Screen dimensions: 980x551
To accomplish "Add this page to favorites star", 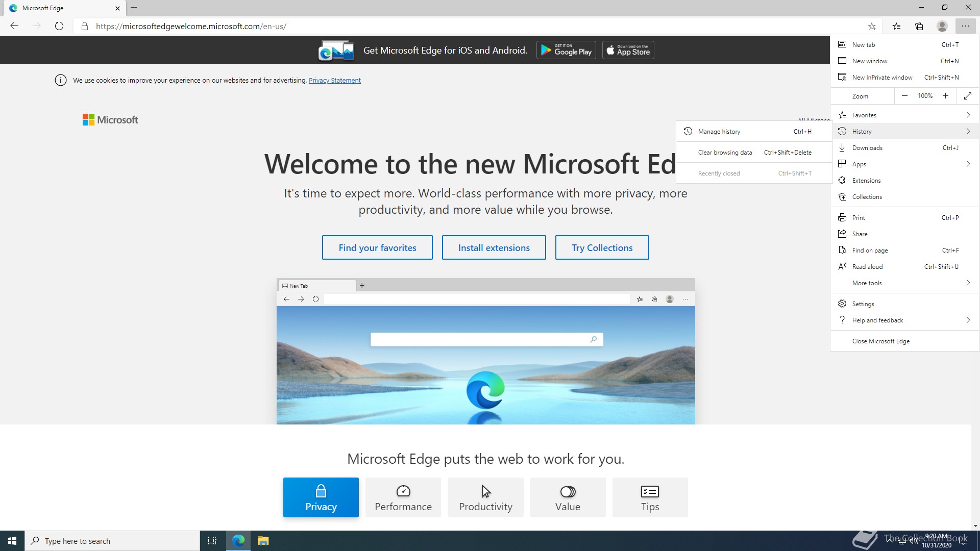I will click(x=872, y=26).
